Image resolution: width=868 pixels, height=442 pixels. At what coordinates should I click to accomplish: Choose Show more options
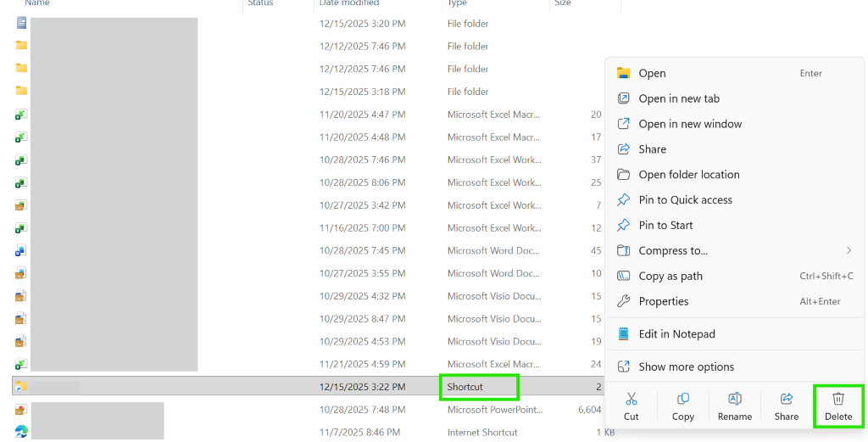click(735, 366)
